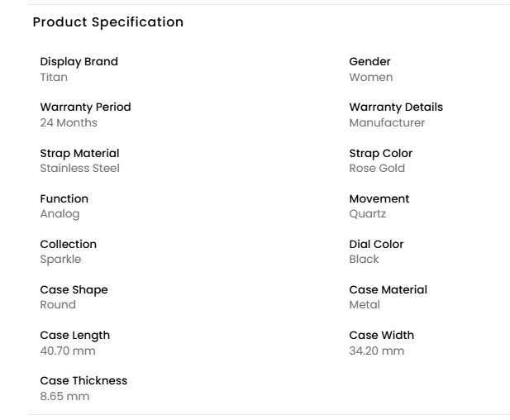The height and width of the screenshot is (420, 510).
Task: Click the Sparkle collection value
Action: 60,259
